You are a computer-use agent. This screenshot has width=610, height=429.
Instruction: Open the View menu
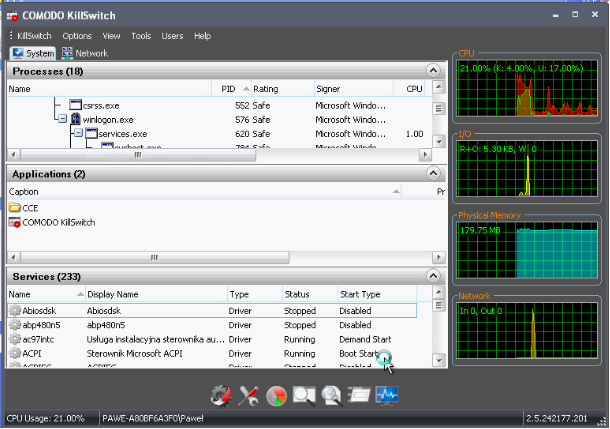tap(111, 36)
